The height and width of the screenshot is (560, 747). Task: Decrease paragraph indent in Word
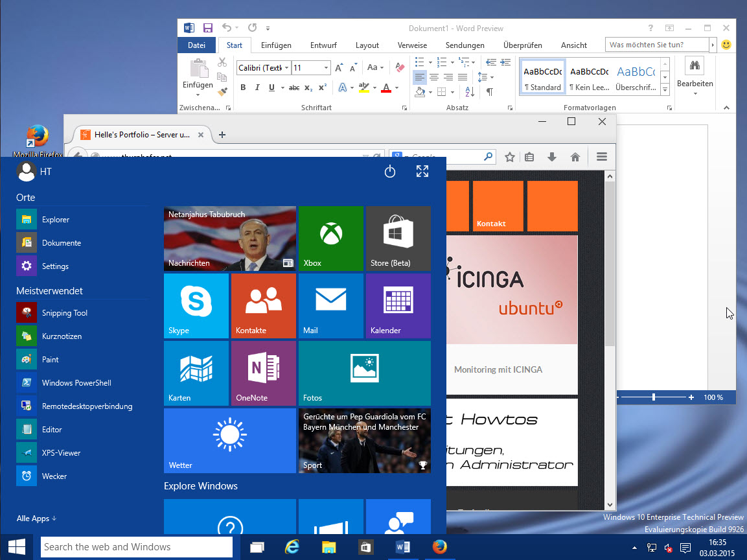point(490,62)
